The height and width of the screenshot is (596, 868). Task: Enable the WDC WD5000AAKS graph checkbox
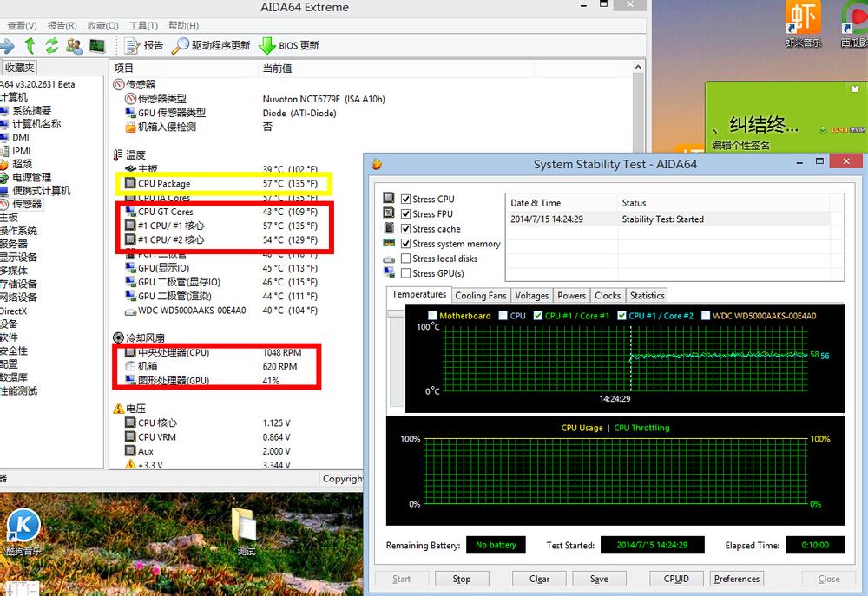[x=705, y=316]
